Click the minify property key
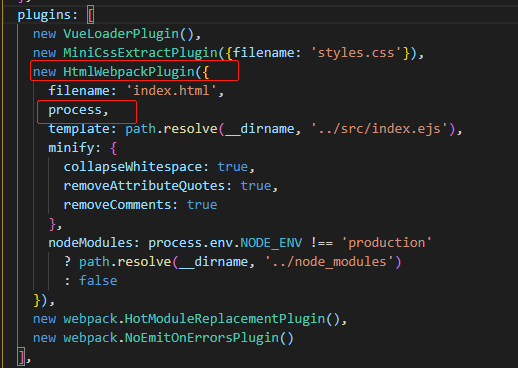 [71, 148]
